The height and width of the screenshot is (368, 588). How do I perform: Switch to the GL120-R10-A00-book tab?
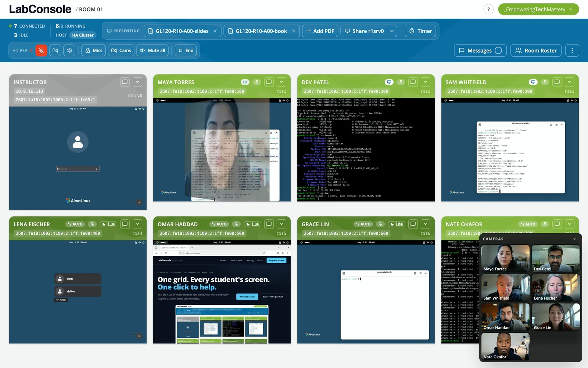257,31
